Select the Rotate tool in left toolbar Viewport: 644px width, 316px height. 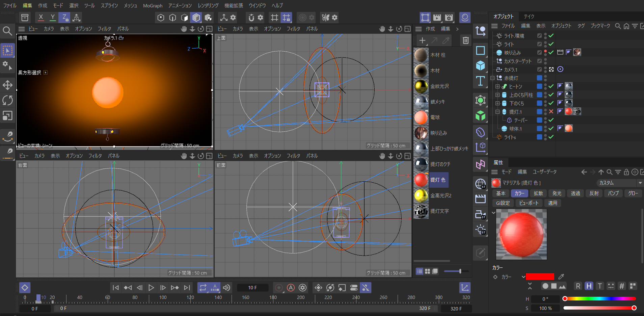[7, 100]
